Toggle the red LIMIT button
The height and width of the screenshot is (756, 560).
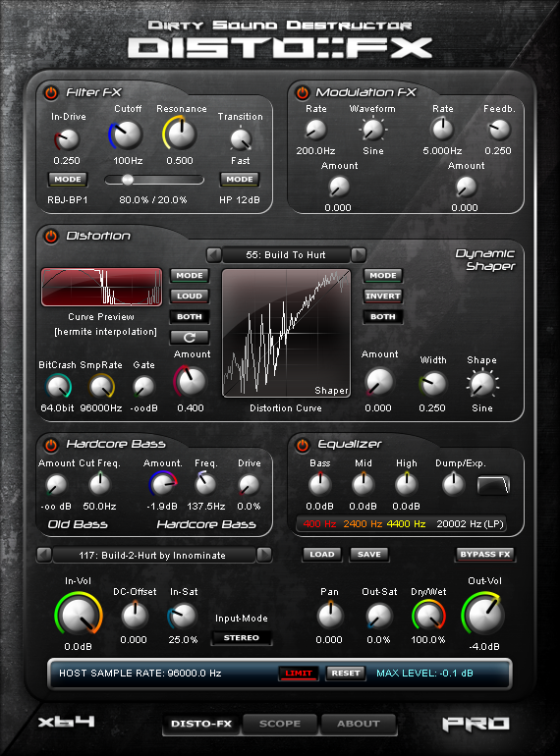pos(299,674)
